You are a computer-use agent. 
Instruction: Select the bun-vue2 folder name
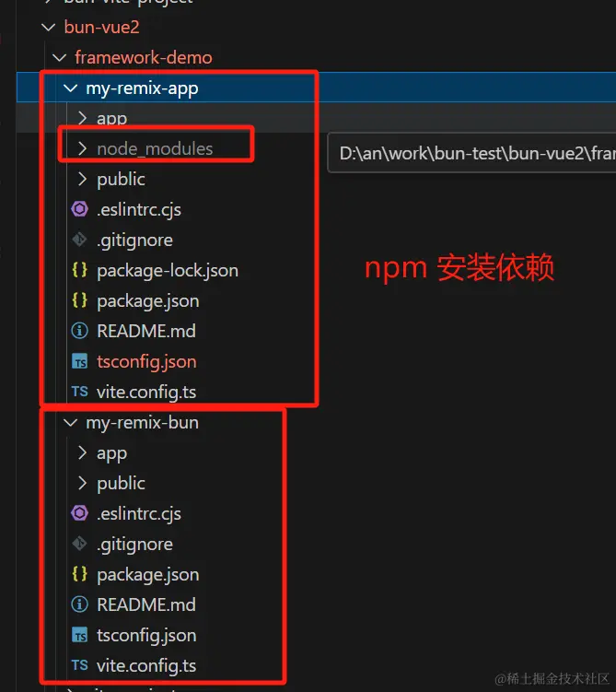pos(102,28)
